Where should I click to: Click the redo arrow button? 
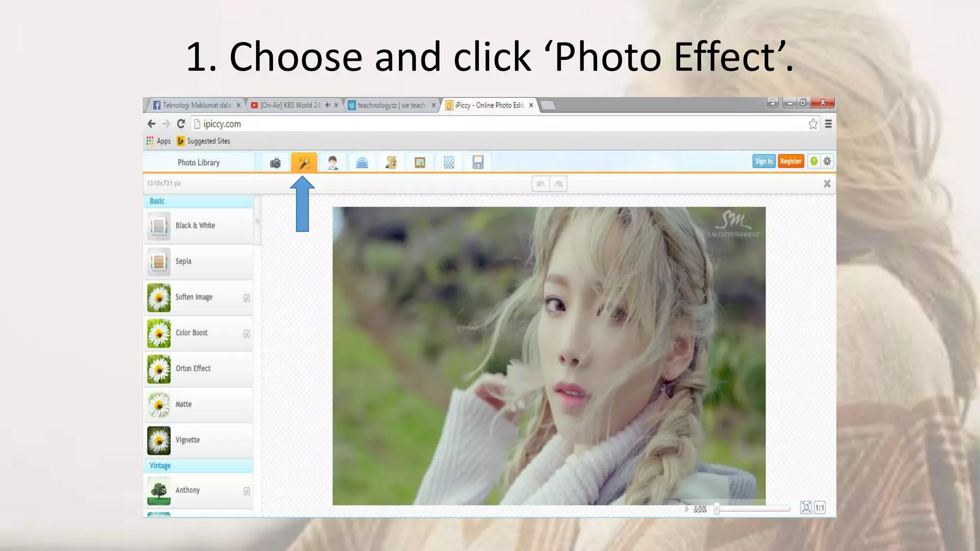click(x=558, y=184)
